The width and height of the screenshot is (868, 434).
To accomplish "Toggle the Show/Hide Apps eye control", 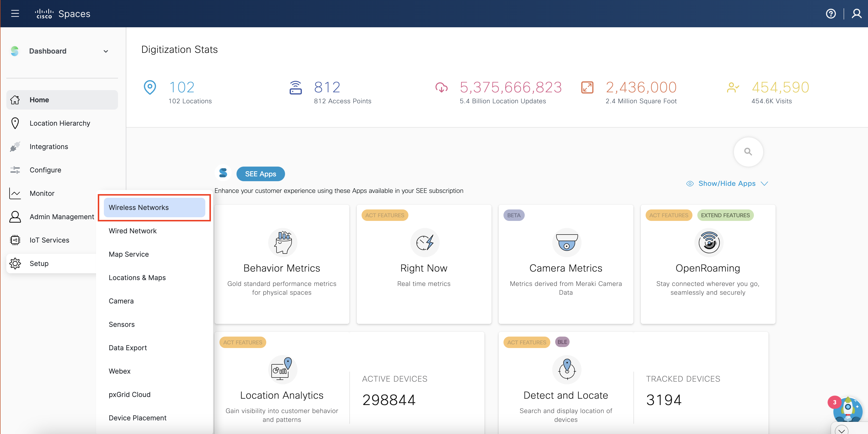I will point(690,184).
